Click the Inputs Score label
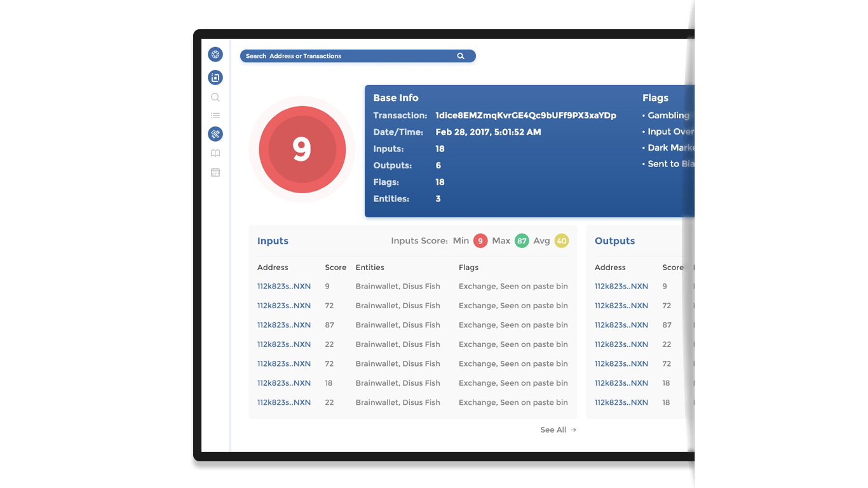 (x=419, y=241)
